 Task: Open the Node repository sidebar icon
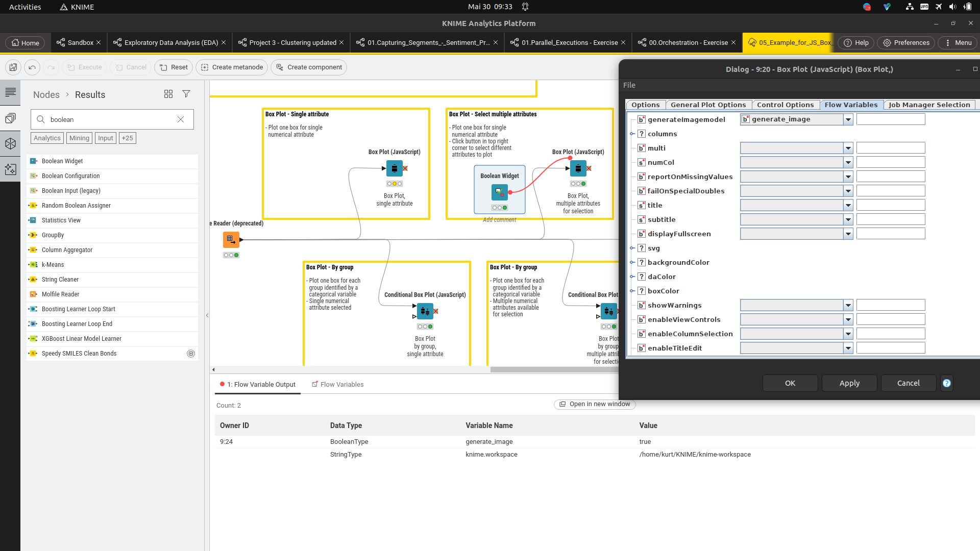tap(10, 118)
